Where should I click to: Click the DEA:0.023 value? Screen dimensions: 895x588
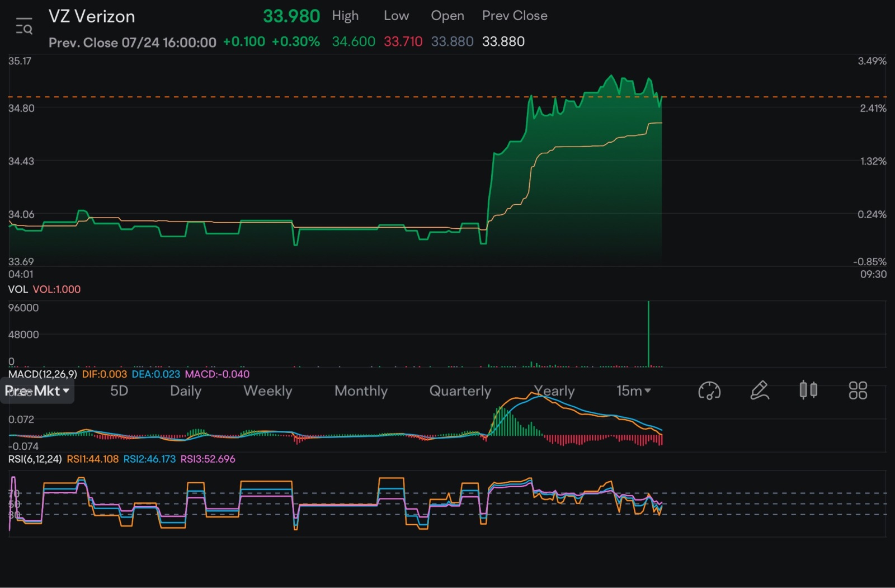click(156, 374)
